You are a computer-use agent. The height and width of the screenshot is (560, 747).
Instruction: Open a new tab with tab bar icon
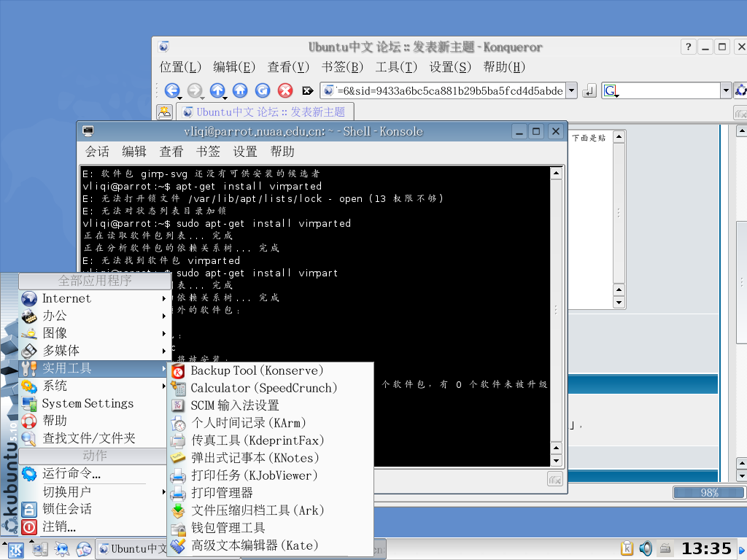[164, 112]
